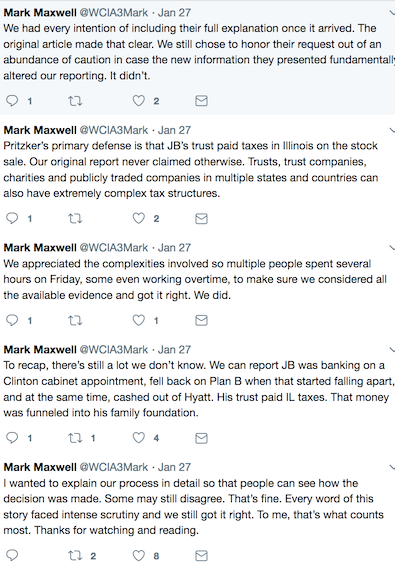
Task: Reply to the 'To recap' tweet
Action: (x=12, y=438)
